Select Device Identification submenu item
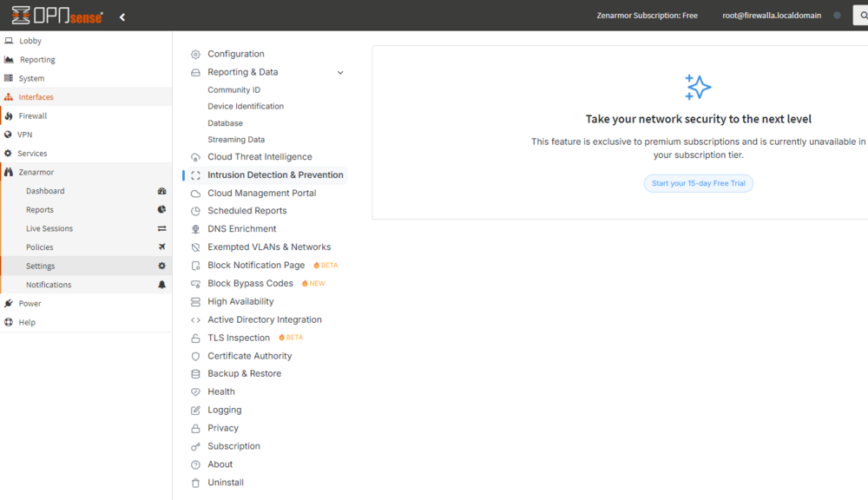Viewport: 868px width, 500px height. pyautogui.click(x=246, y=106)
